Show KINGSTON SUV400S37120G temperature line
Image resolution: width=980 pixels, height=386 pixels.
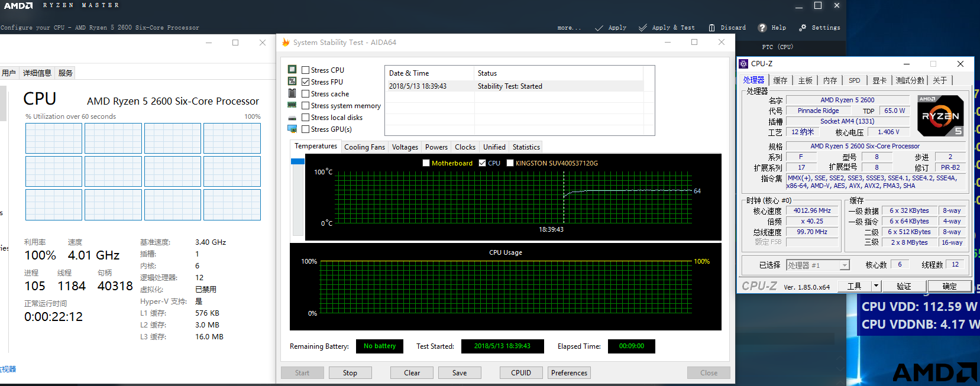510,163
